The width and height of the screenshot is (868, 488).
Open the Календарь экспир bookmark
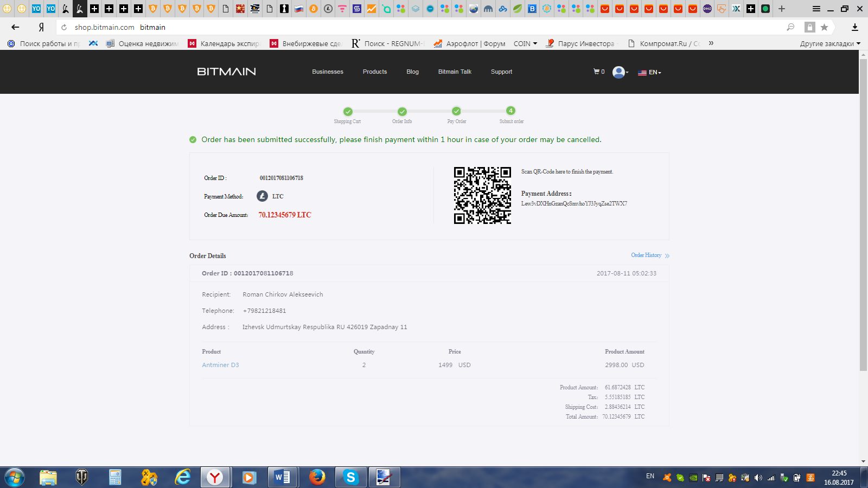(x=224, y=43)
